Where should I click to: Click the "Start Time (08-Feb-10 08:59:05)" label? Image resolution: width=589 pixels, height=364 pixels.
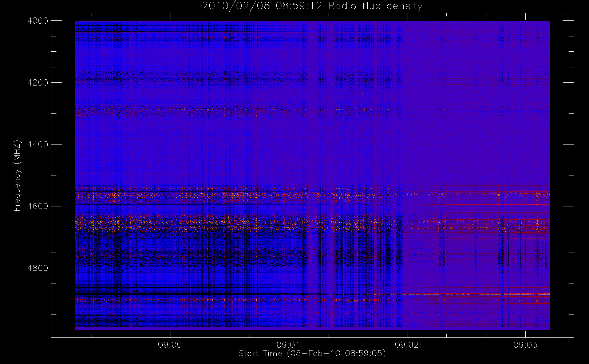(x=312, y=353)
